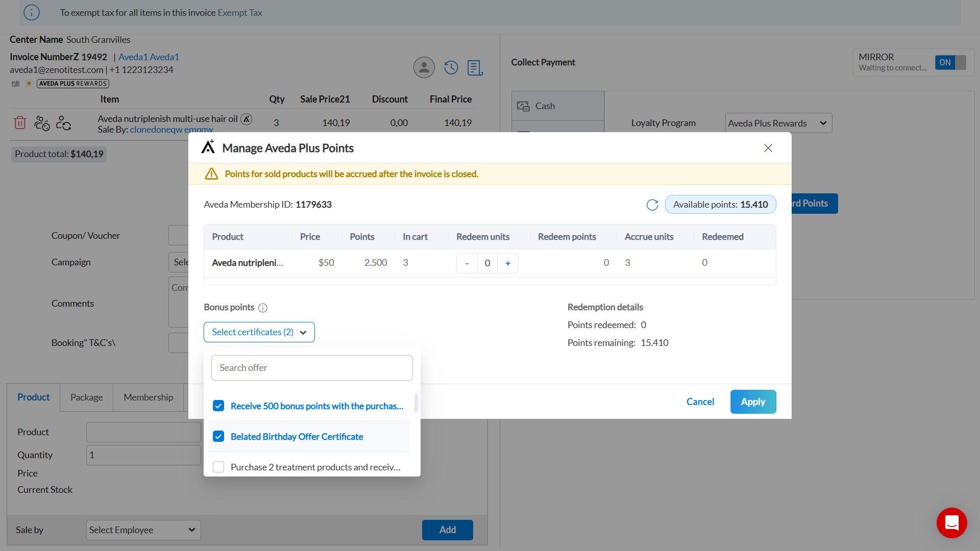980x551 pixels.
Task: Click the Aveda nutripleni… product row name
Action: [248, 263]
